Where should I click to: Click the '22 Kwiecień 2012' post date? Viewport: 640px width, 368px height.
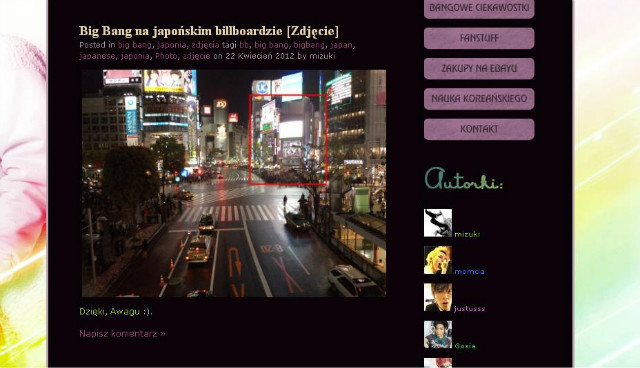260,56
